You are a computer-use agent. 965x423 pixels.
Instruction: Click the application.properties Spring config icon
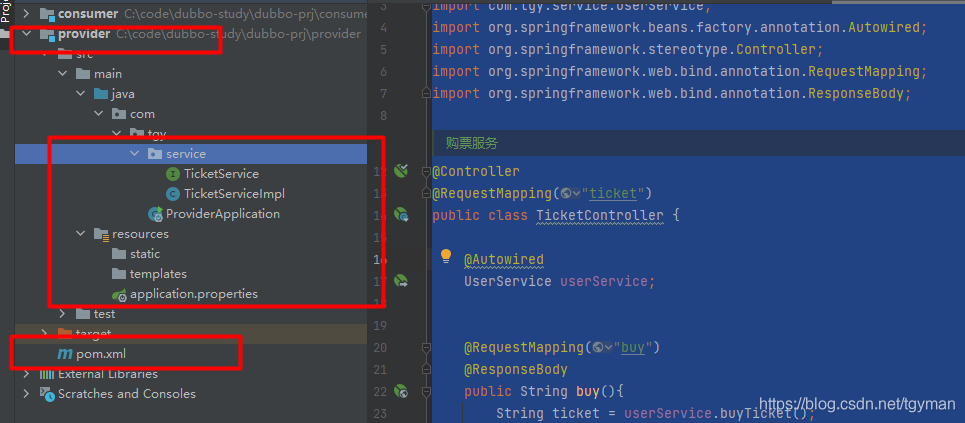[x=119, y=294]
